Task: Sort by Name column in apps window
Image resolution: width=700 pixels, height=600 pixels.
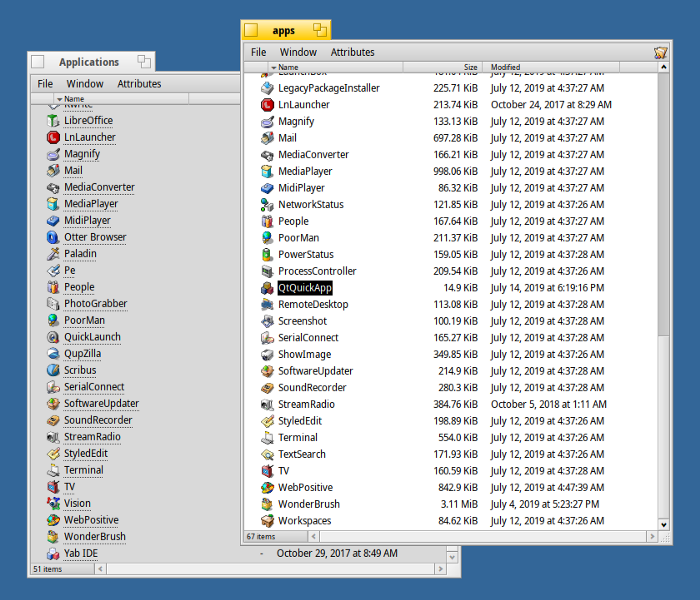Action: click(x=336, y=67)
